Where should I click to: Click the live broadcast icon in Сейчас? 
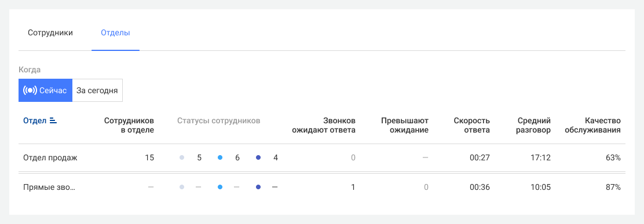(x=30, y=90)
